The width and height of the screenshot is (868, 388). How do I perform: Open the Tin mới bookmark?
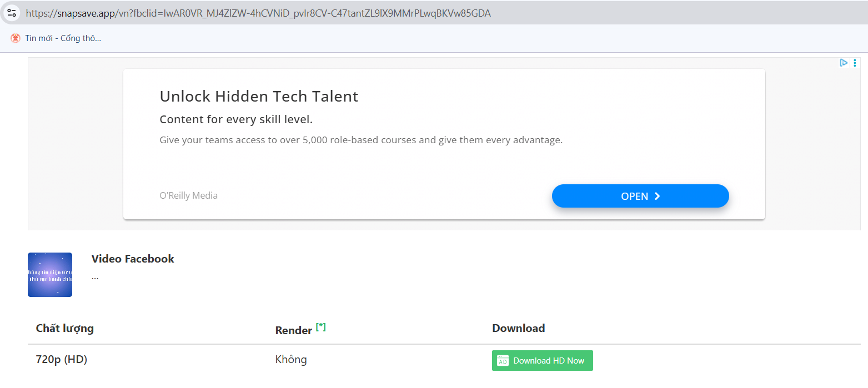[56, 38]
